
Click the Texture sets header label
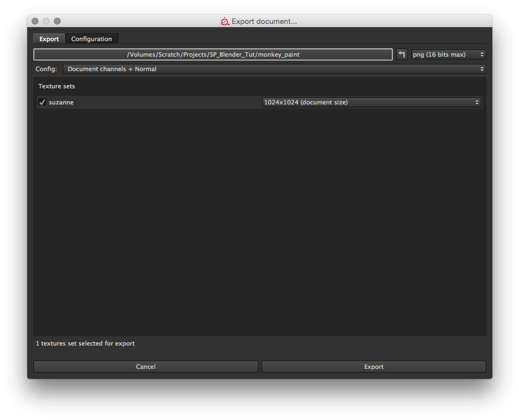tap(57, 87)
